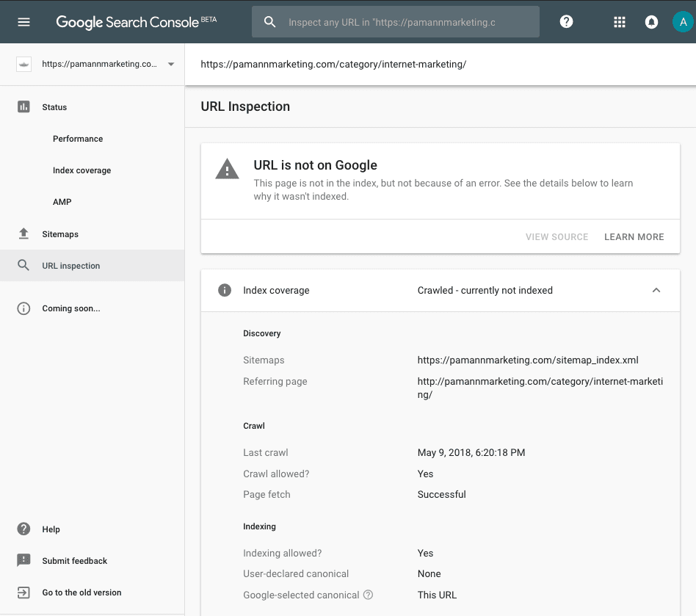The width and height of the screenshot is (696, 616).
Task: Go to the old version
Action: click(81, 593)
